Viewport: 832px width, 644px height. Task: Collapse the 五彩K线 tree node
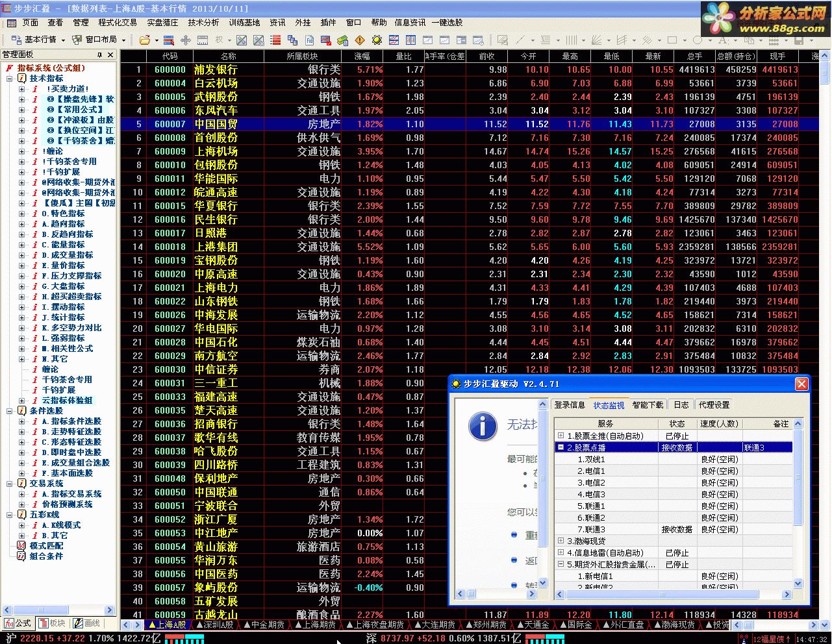[10, 515]
